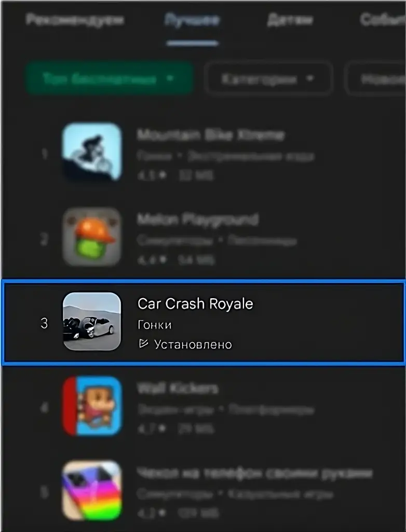Open the Категории dropdown filter
The width and height of the screenshot is (406, 532).
pyautogui.click(x=268, y=79)
